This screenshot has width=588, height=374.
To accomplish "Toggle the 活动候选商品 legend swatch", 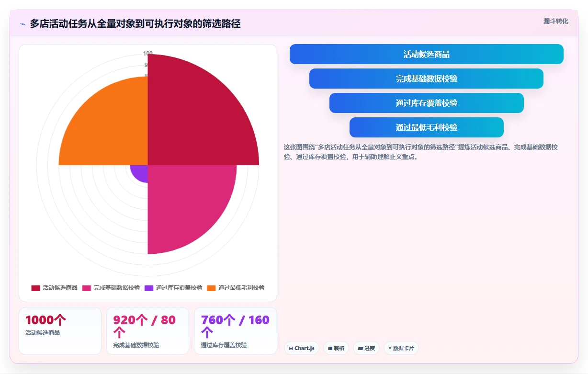I will point(36,288).
